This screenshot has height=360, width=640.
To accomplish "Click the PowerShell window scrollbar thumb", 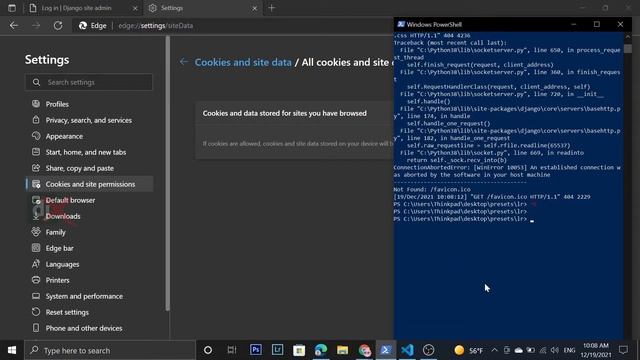I will click(628, 49).
